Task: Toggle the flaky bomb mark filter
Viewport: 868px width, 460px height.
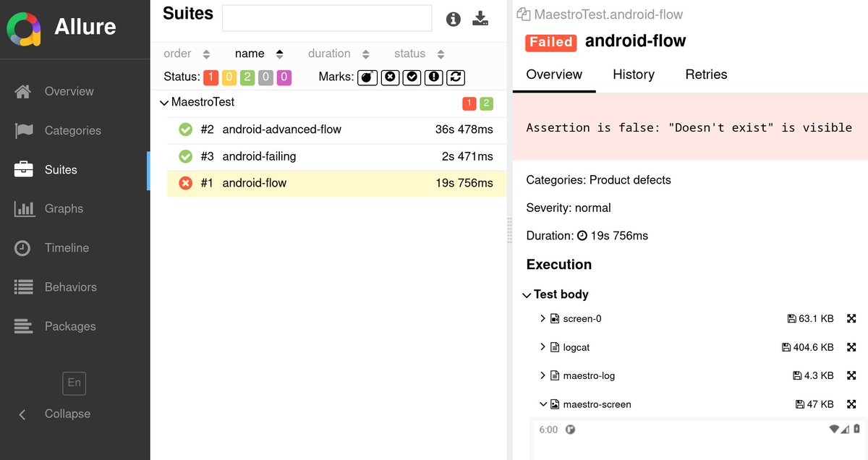Action: point(367,77)
